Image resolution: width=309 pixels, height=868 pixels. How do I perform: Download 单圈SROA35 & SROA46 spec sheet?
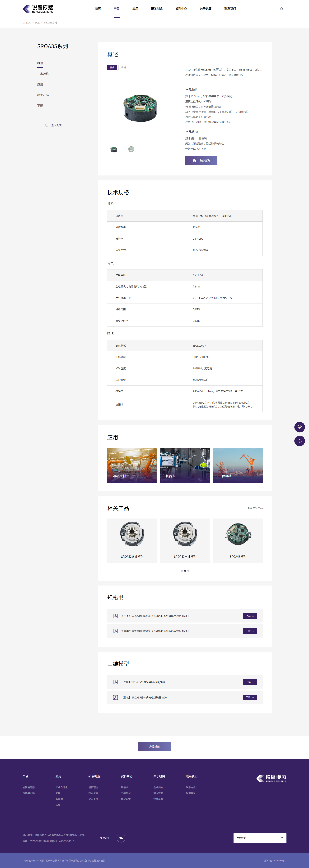click(x=250, y=631)
